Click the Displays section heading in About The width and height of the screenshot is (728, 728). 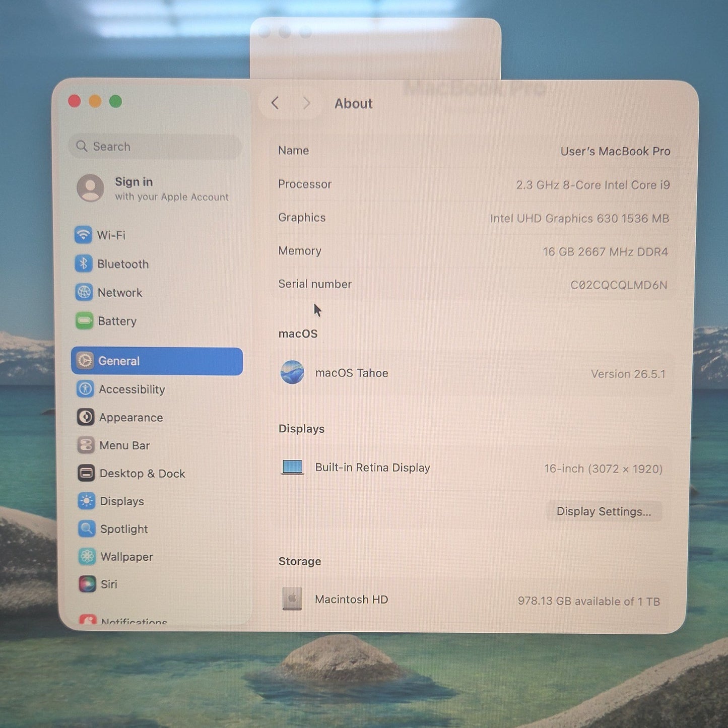pos(302,429)
